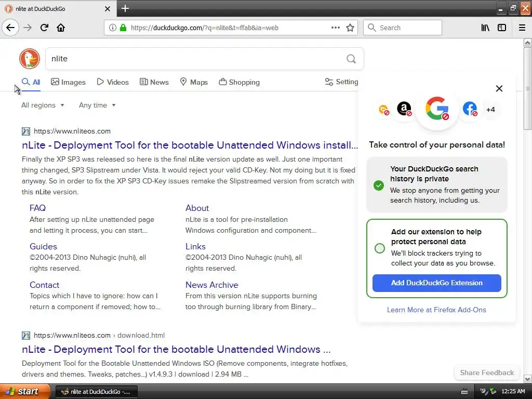Screen dimensions: 532x399
Task: Open the About sitelink
Action: (197, 208)
